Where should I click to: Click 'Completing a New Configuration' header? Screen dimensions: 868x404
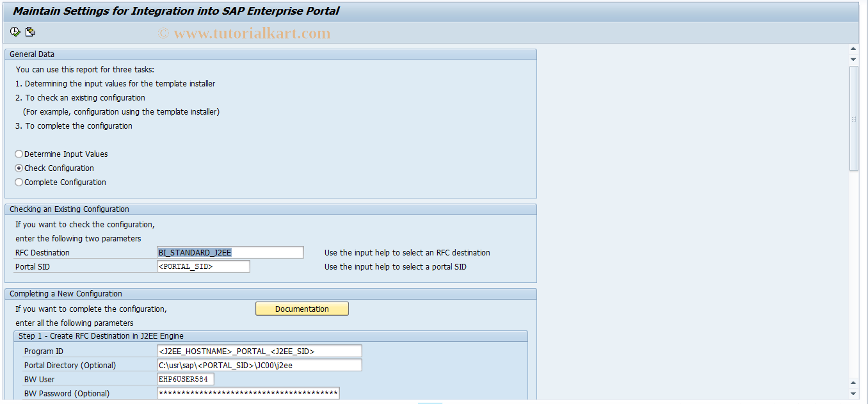coord(271,294)
